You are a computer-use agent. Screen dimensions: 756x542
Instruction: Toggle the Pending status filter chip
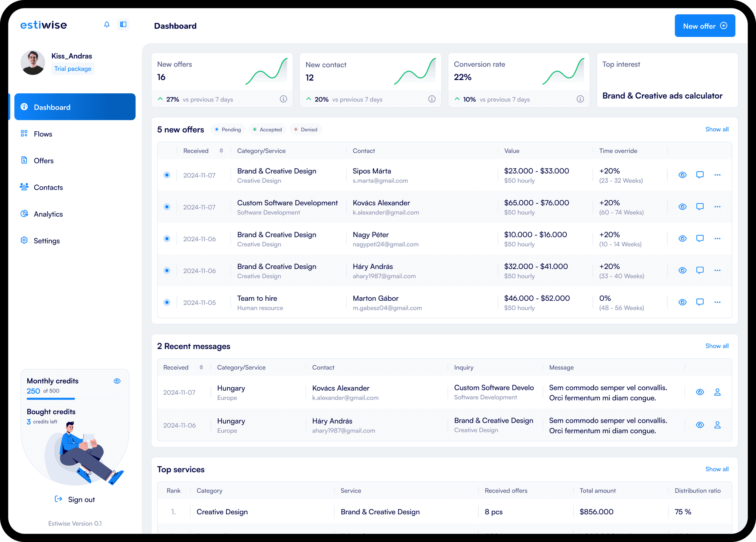point(228,130)
